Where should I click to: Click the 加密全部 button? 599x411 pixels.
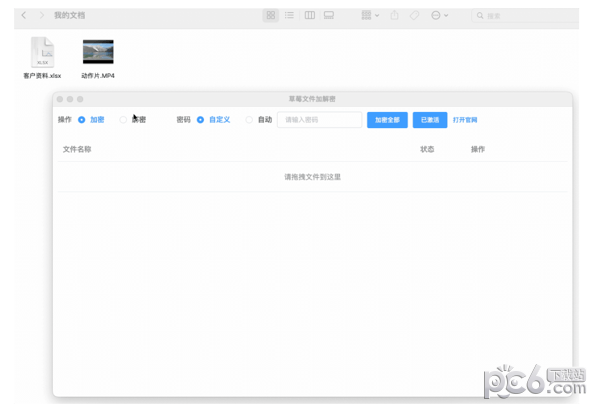pos(387,120)
